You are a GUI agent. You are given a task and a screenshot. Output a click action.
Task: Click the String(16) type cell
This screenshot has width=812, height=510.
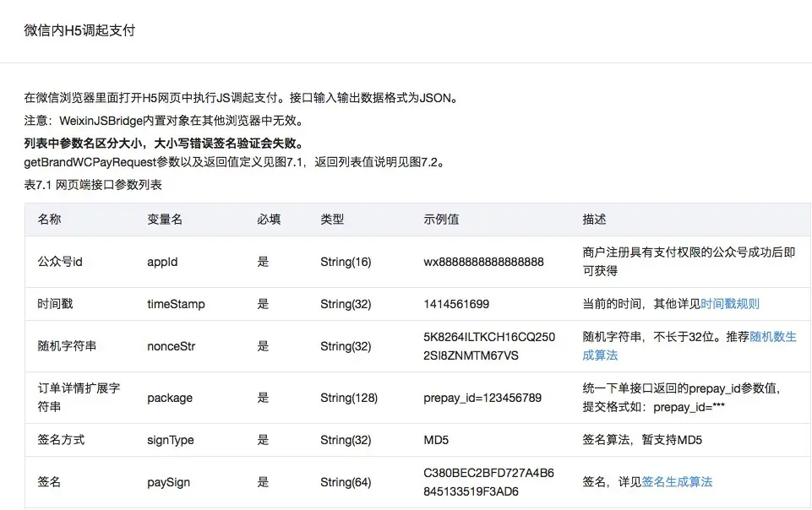coord(346,262)
